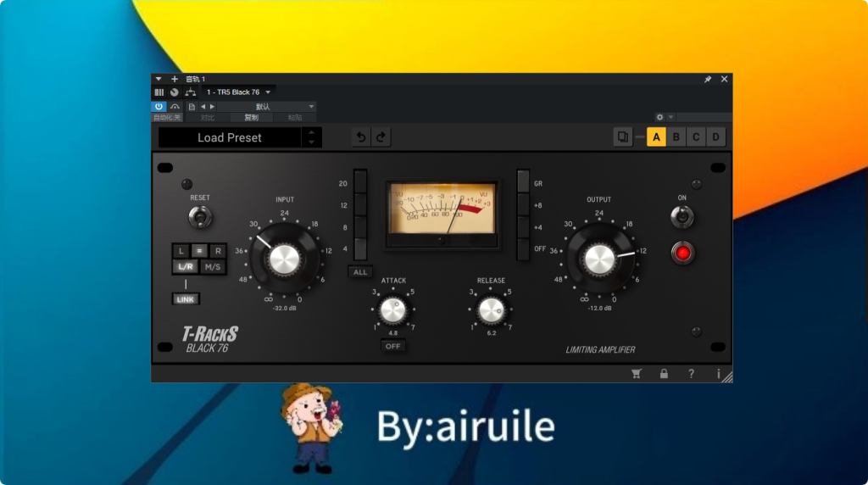868x485 pixels.
Task: Step to the previous preset using up arrow
Action: [x=312, y=133]
